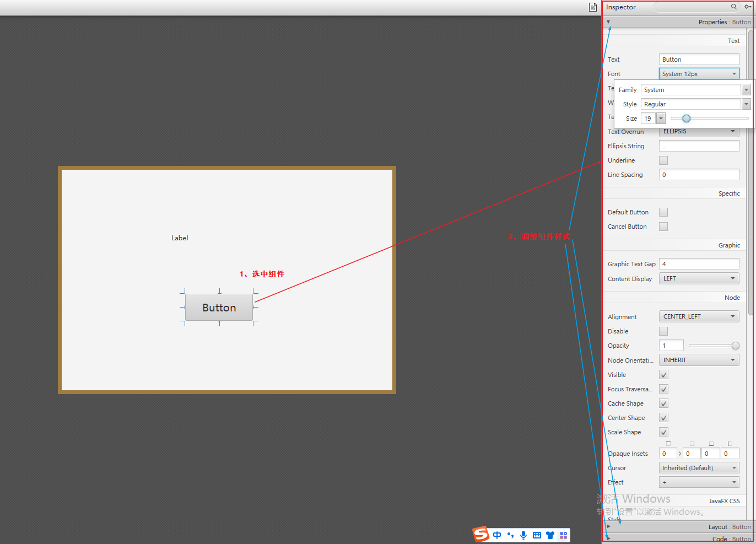Open the Sogou soft keyboard icon
756x544 pixels.
pyautogui.click(x=537, y=535)
